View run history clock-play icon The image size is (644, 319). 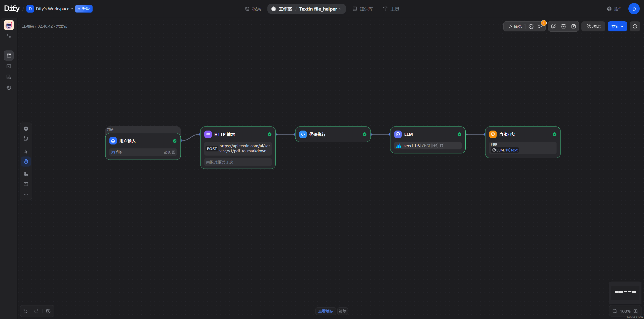pos(531,26)
